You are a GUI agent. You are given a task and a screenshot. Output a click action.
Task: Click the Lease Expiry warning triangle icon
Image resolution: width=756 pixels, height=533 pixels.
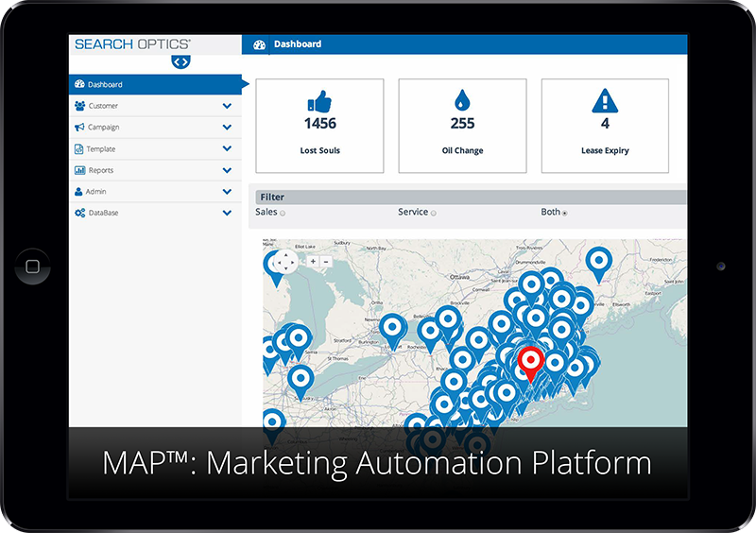click(605, 101)
